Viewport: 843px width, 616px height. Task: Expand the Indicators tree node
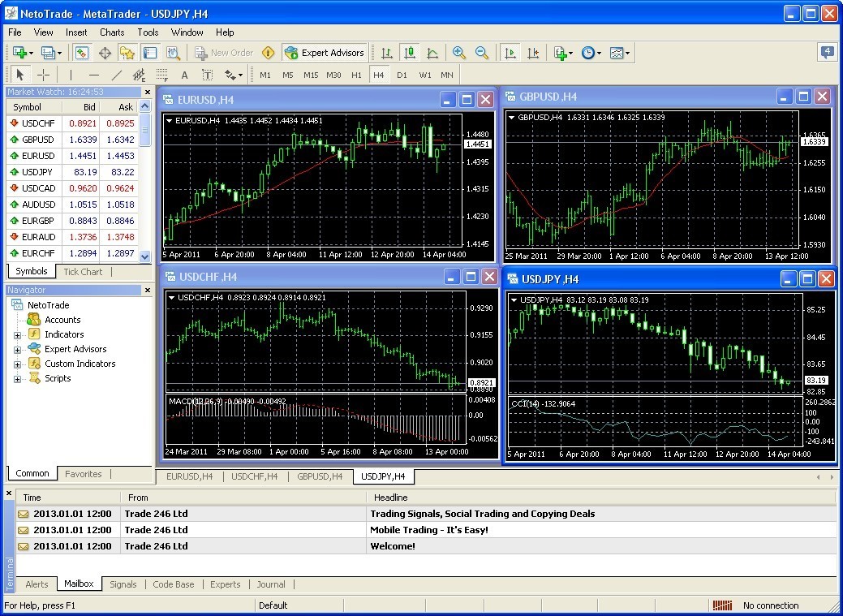coord(17,335)
